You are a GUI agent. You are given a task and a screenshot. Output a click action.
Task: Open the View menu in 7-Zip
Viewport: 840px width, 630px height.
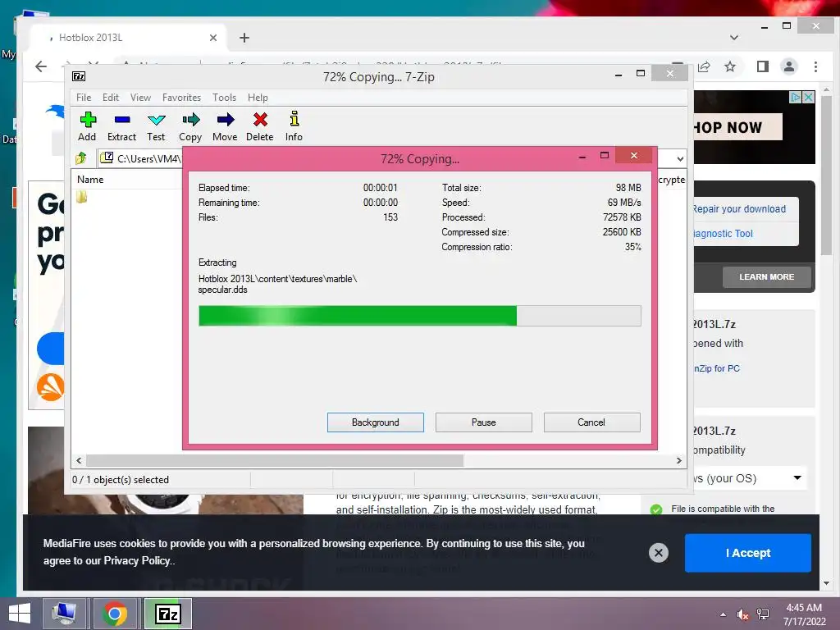point(140,98)
